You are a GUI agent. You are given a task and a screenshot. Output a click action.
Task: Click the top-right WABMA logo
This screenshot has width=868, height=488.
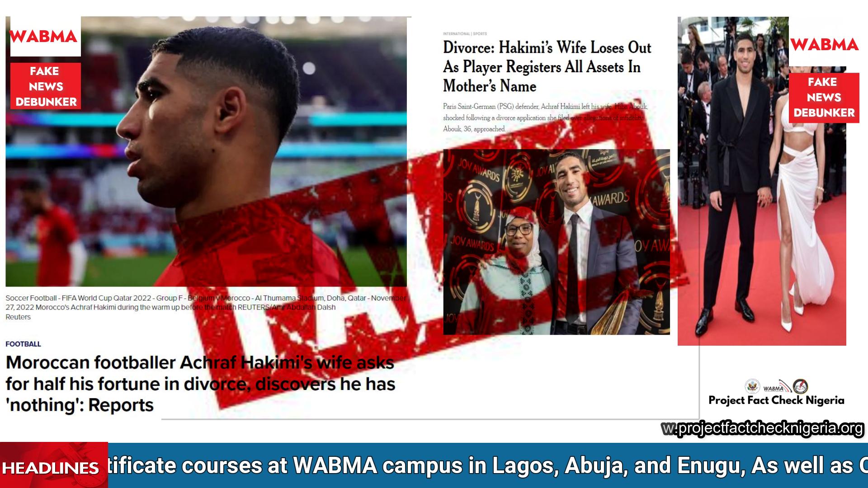click(825, 44)
